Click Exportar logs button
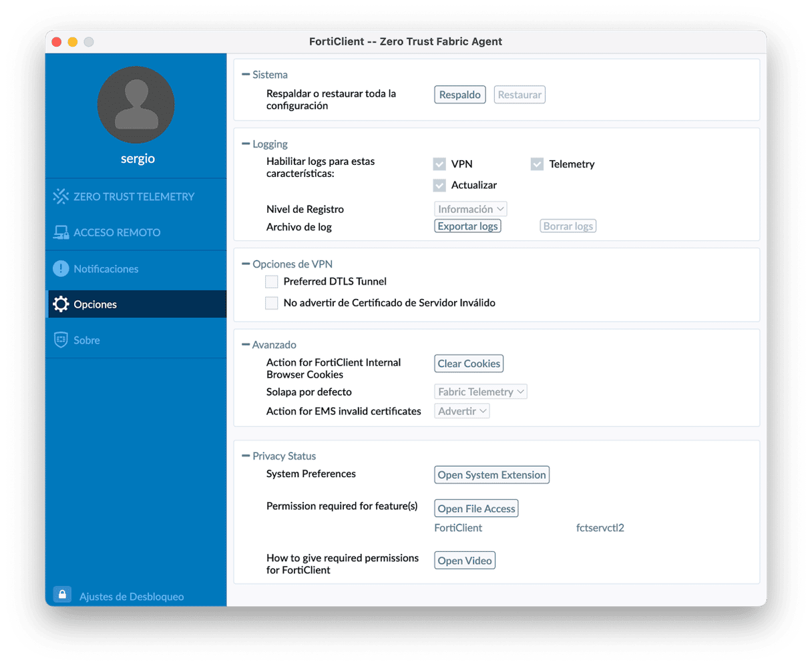The width and height of the screenshot is (812, 666). 468,226
